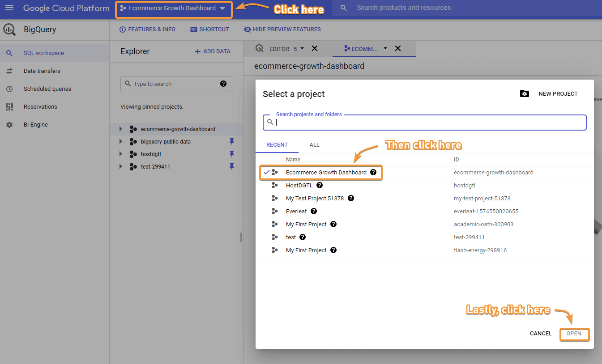Click project icon in Everleaf row
602x364 pixels.
pos(275,211)
